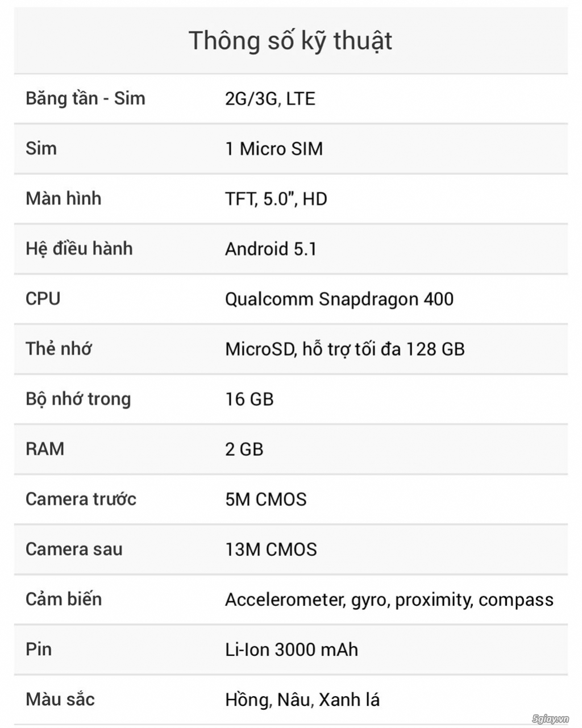Select the Cảm biến sensors value text
The width and height of the screenshot is (582, 728).
(x=389, y=600)
